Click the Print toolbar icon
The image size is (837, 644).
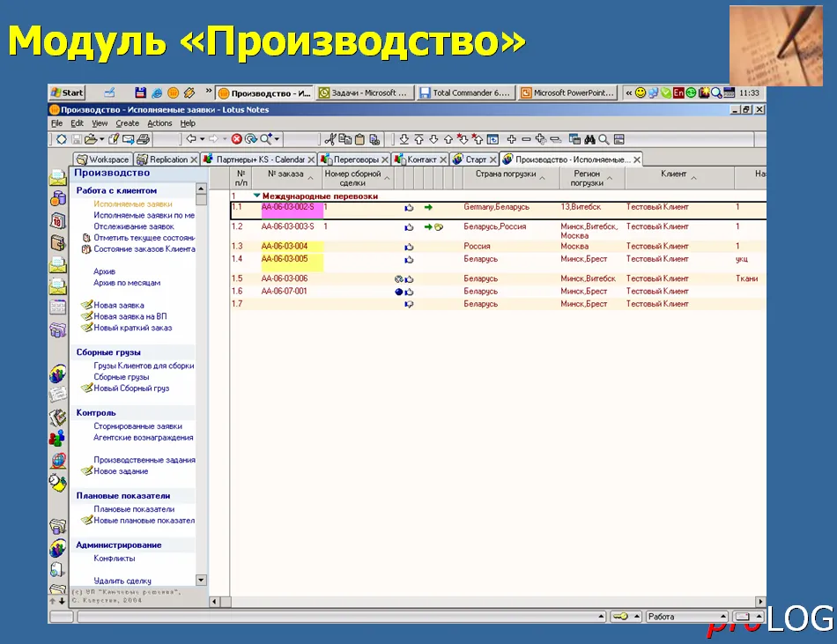(142, 137)
